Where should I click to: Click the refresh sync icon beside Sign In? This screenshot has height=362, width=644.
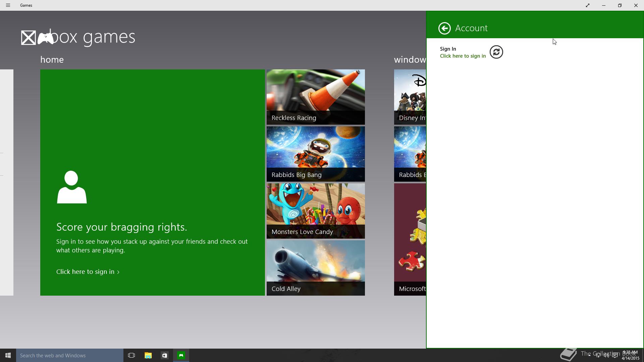496,52
